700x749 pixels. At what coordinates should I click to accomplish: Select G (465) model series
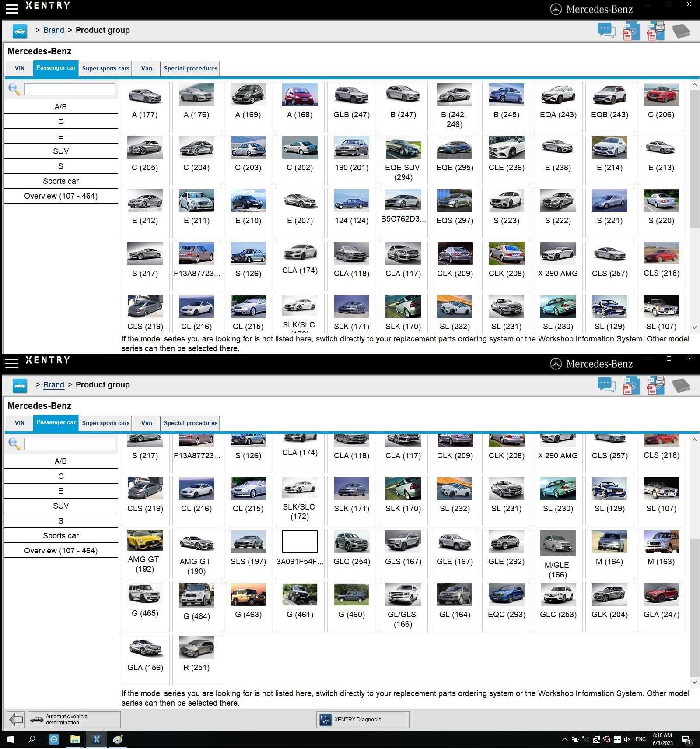point(145,606)
